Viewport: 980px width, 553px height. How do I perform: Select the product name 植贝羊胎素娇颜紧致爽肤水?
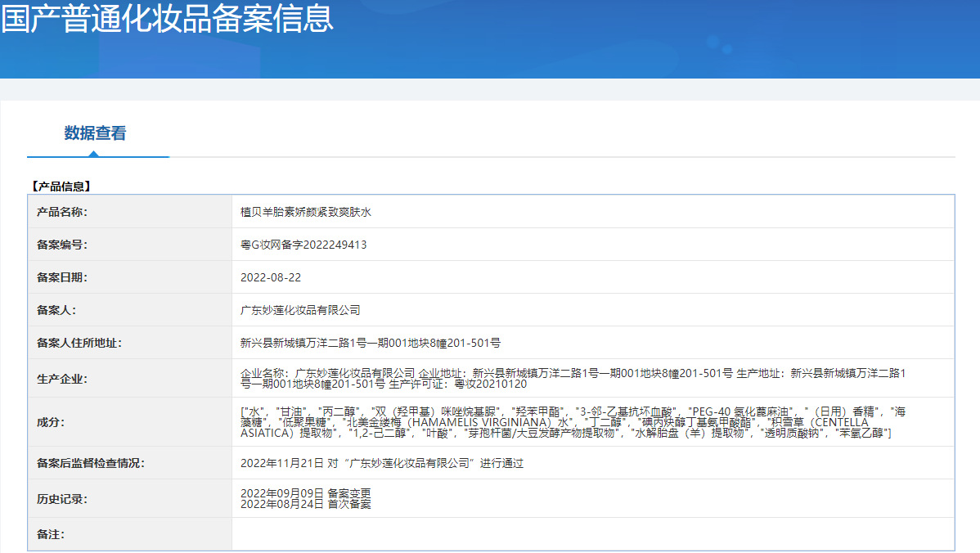coord(306,212)
